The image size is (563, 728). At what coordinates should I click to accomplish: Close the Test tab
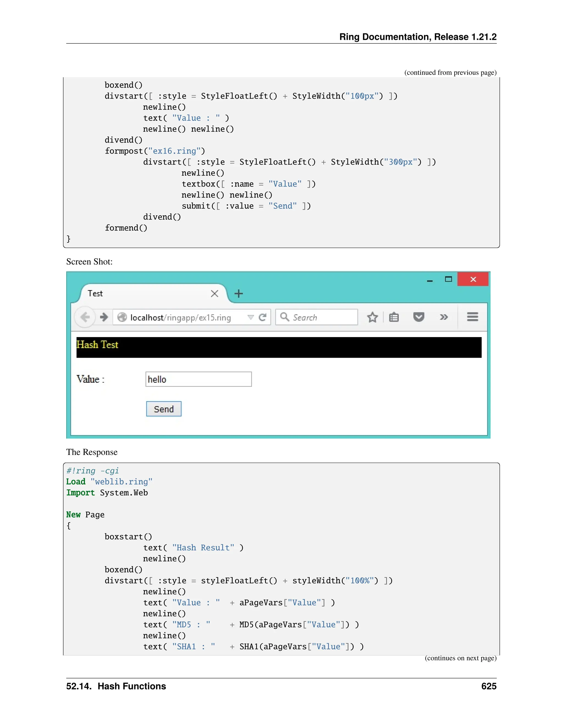pyautogui.click(x=214, y=293)
